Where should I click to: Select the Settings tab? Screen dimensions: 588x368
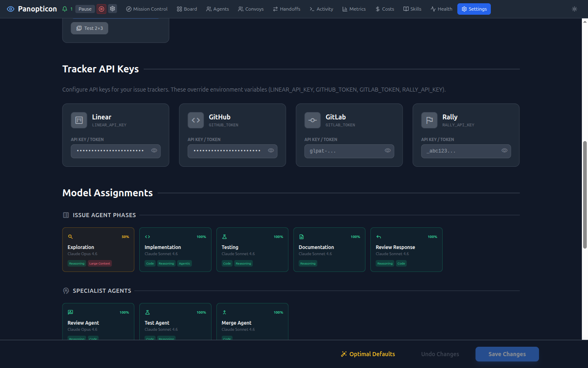coord(474,9)
